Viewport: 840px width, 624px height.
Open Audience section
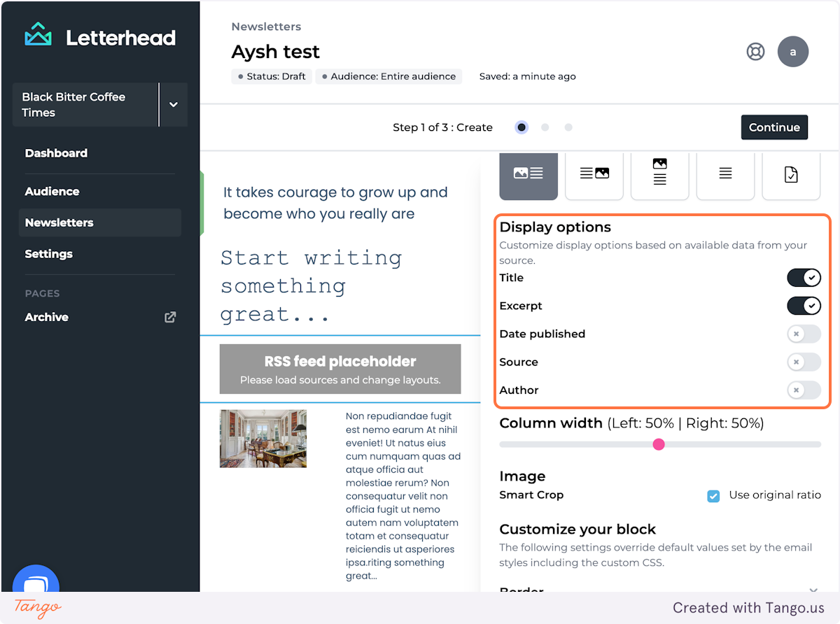(x=52, y=191)
